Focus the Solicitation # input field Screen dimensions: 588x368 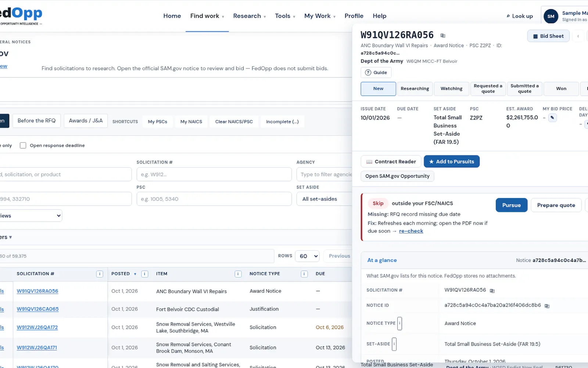click(214, 174)
